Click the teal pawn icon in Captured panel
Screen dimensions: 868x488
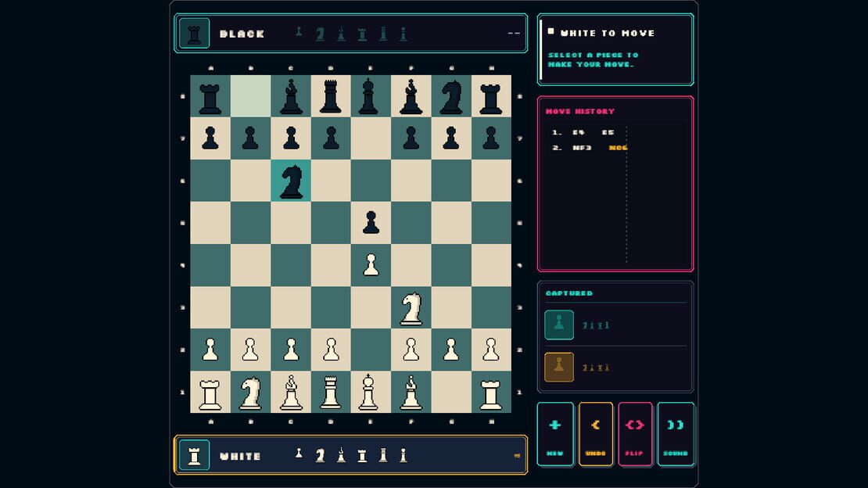pyautogui.click(x=559, y=325)
